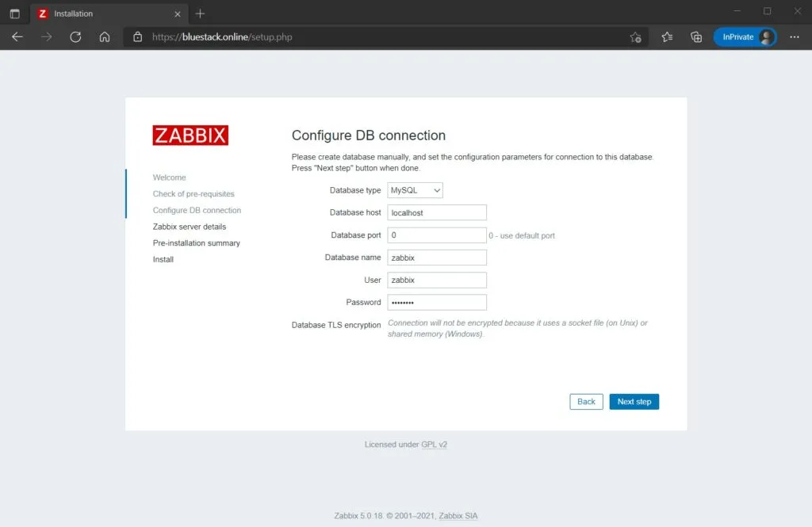
Task: Open browser Settings and more menu
Action: pos(795,36)
